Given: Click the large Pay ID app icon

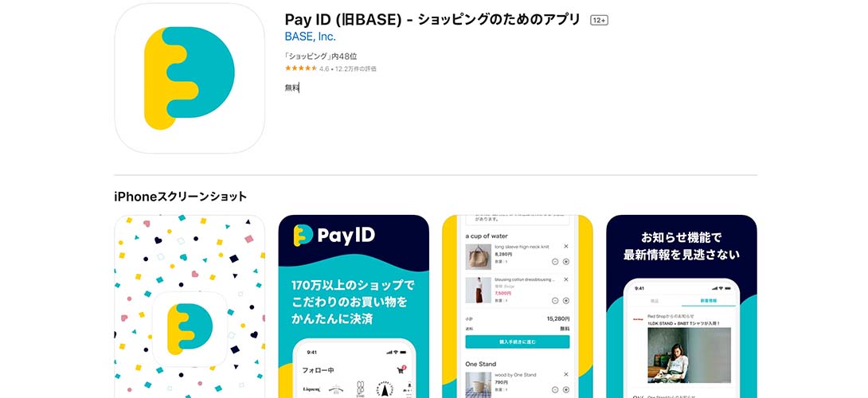Looking at the screenshot, I should tap(190, 78).
